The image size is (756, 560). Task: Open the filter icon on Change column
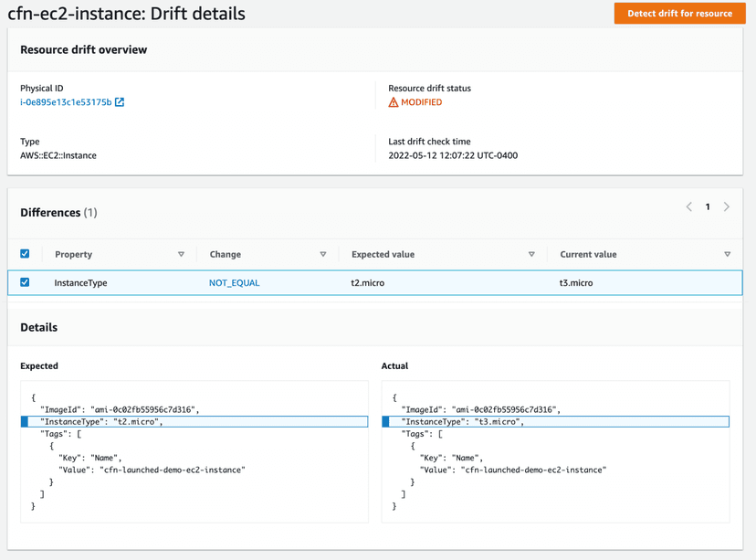click(323, 254)
